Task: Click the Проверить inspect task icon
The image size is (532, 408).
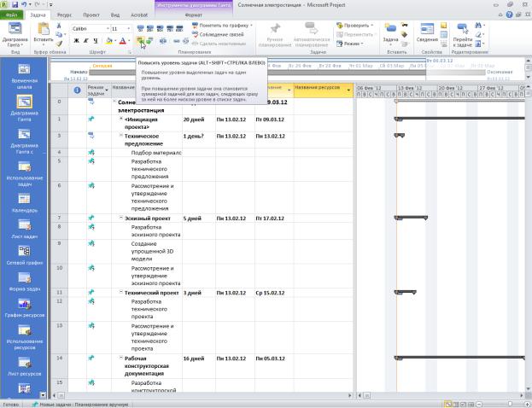Action: click(x=340, y=26)
